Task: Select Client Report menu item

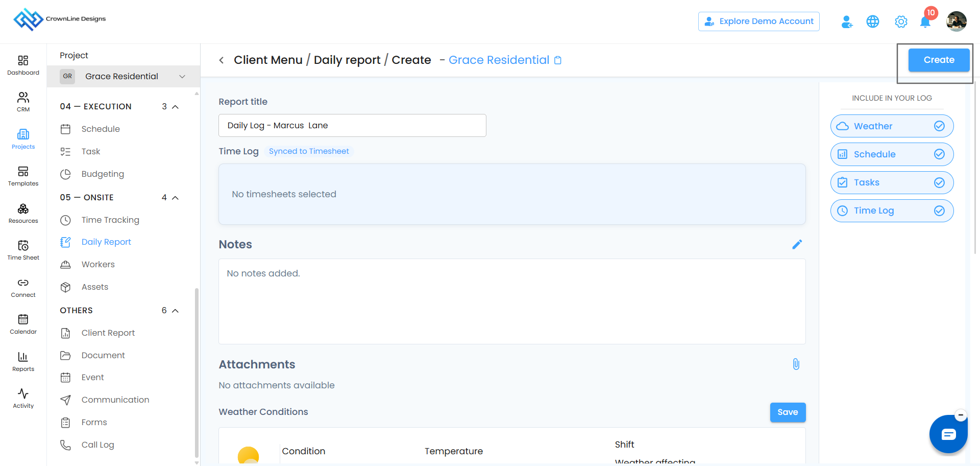Action: tap(108, 333)
